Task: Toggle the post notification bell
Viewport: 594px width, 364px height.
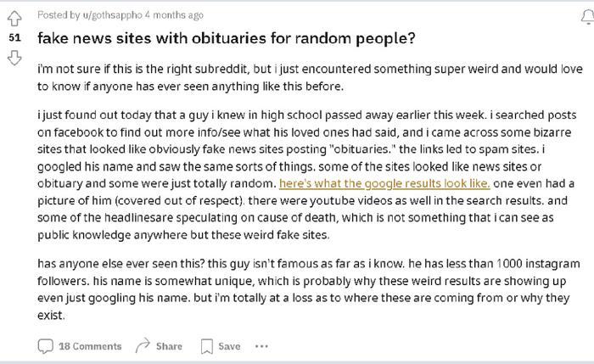Action: pos(588,17)
